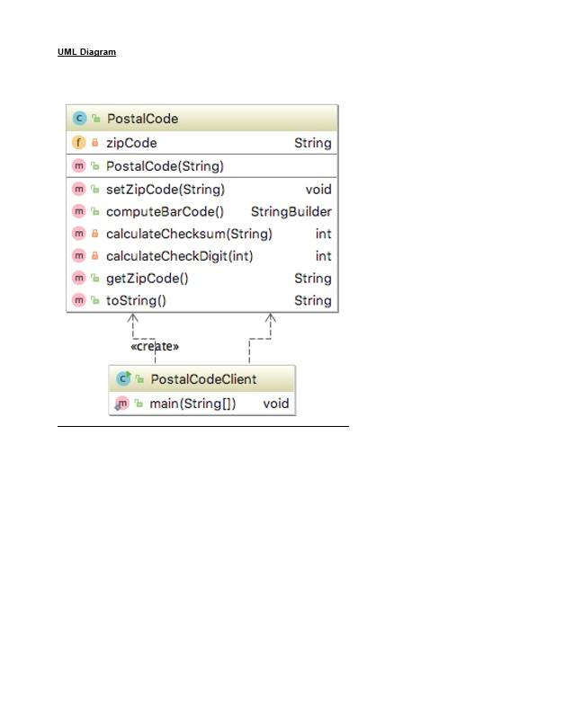This screenshot has height=728, width=573.
Task: Click the void return type of main
Action: click(276, 404)
